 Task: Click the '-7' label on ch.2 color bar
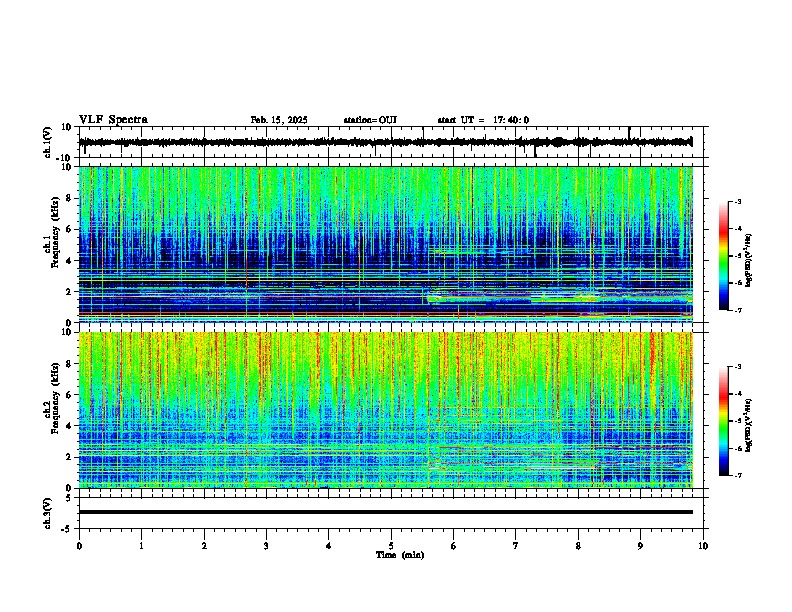click(738, 475)
